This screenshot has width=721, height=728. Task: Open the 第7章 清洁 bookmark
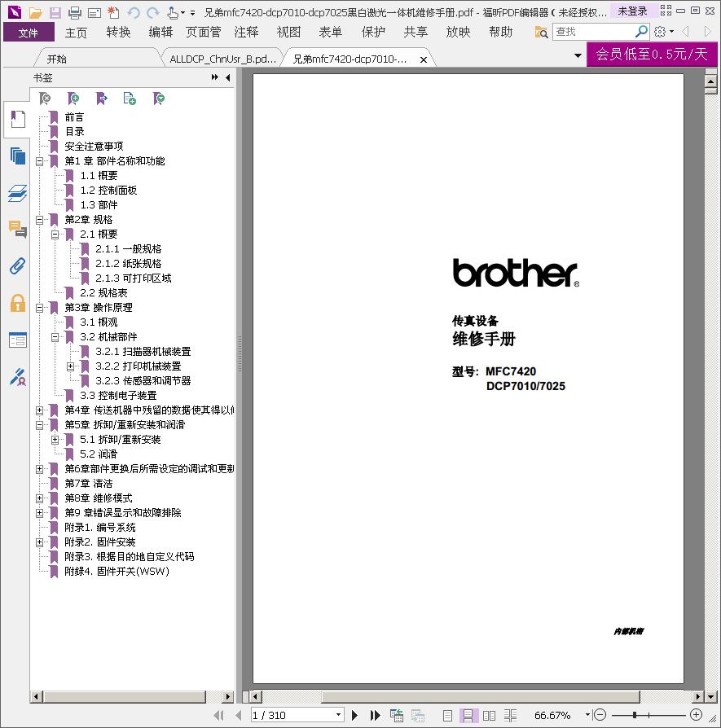click(89, 484)
